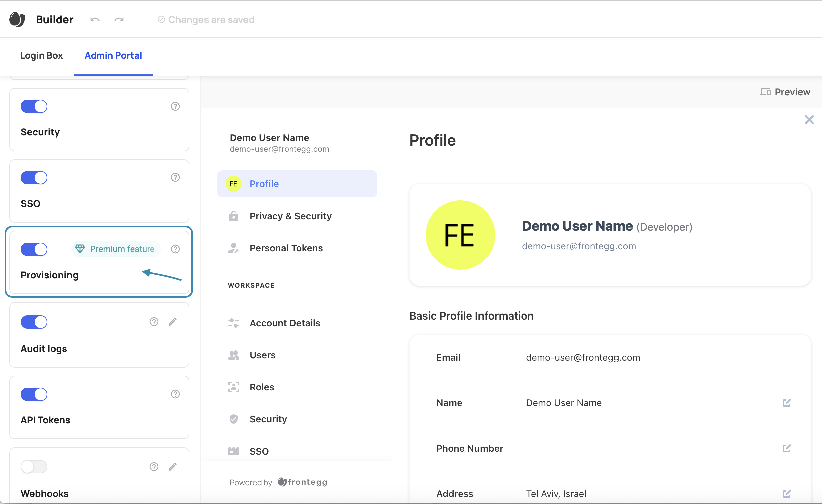
Task: Open Users in workspace menu
Action: click(262, 355)
